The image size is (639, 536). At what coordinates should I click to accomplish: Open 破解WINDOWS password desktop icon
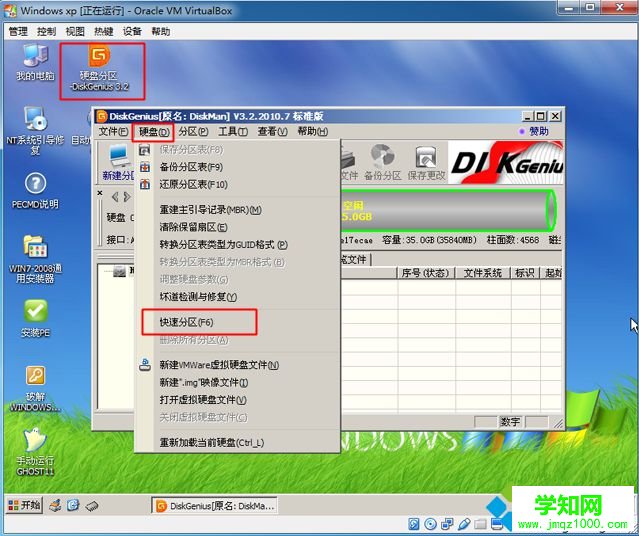pos(35,388)
